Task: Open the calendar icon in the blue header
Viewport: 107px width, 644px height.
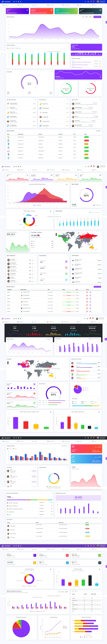Action: pyautogui.click(x=18, y=1)
